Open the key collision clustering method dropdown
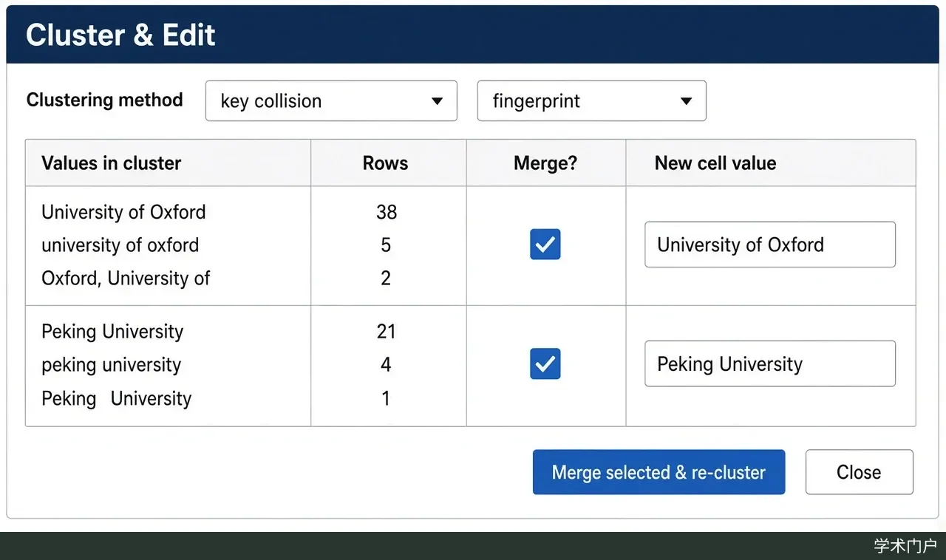Image resolution: width=946 pixels, height=560 pixels. [331, 101]
